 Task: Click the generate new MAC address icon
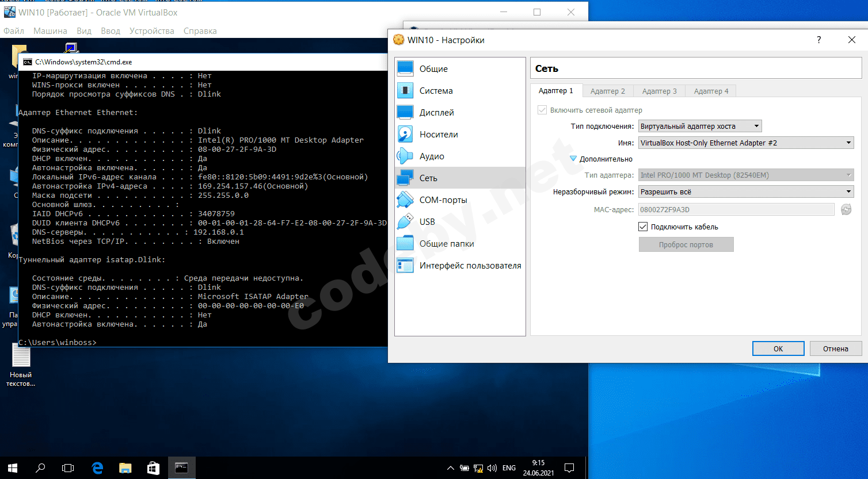(846, 210)
